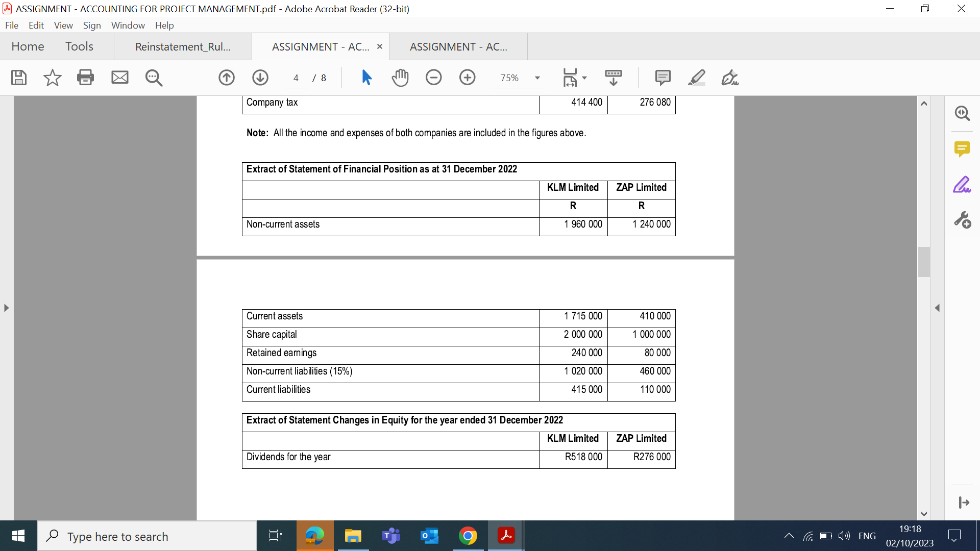The width and height of the screenshot is (980, 551).
Task: Go to previous page with up arrow
Action: pyautogui.click(x=226, y=78)
